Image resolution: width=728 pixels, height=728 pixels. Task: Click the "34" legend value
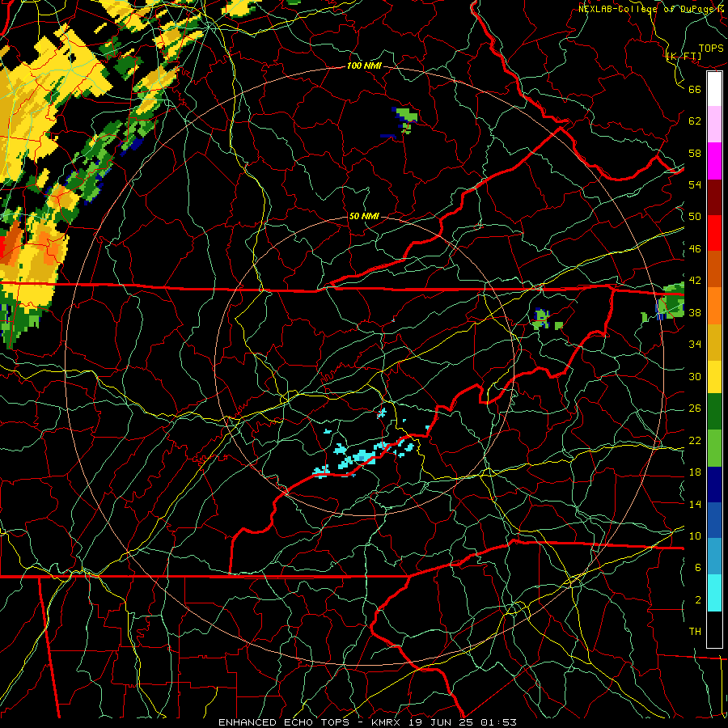point(695,345)
